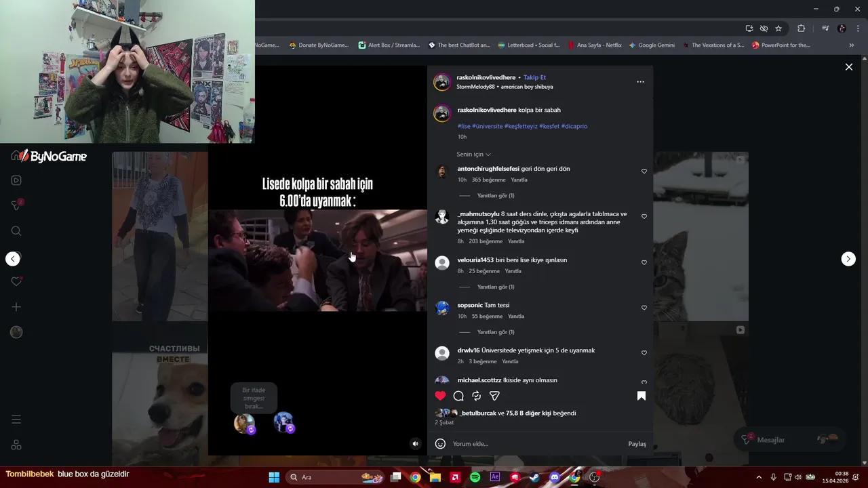Open emoji picker in comment box
Viewport: 868px width, 488px height.
[440, 444]
